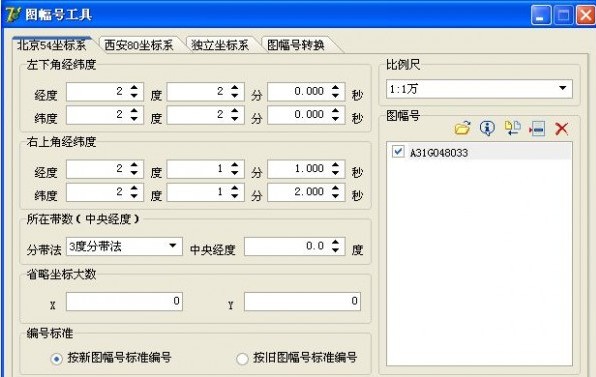Increase 右上角 经度 minute value
596x377 pixels.
click(x=235, y=164)
